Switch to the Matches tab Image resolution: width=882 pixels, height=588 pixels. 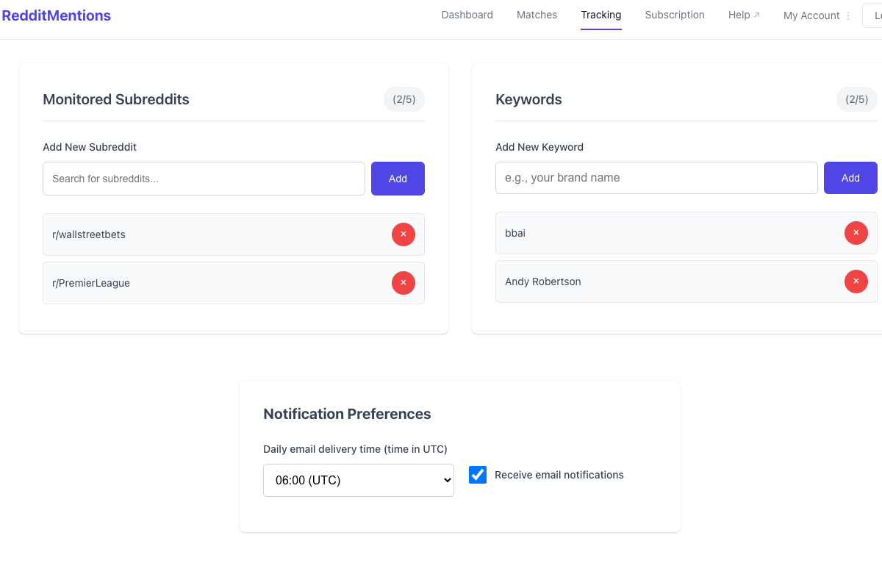537,15
